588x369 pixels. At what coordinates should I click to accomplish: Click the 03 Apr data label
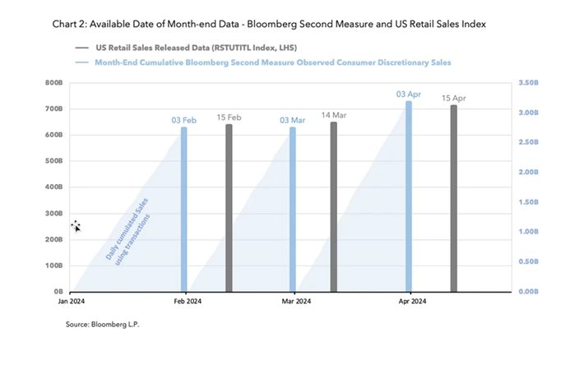coord(409,95)
